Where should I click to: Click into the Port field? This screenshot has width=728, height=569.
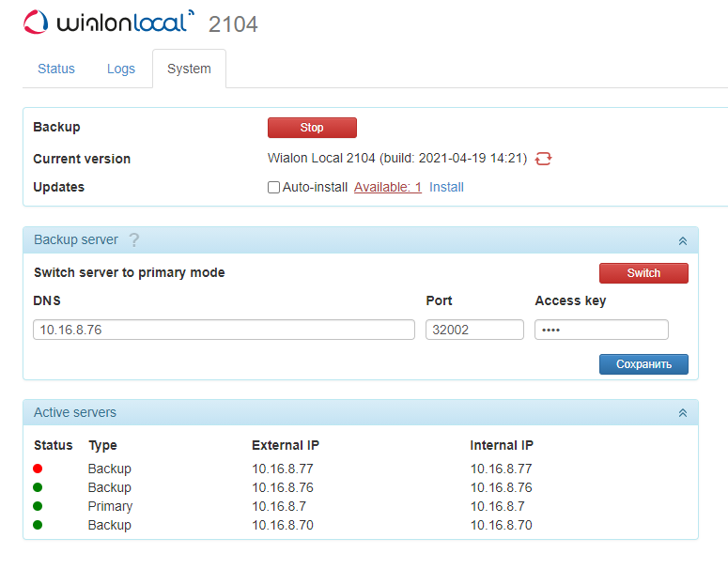click(x=474, y=330)
